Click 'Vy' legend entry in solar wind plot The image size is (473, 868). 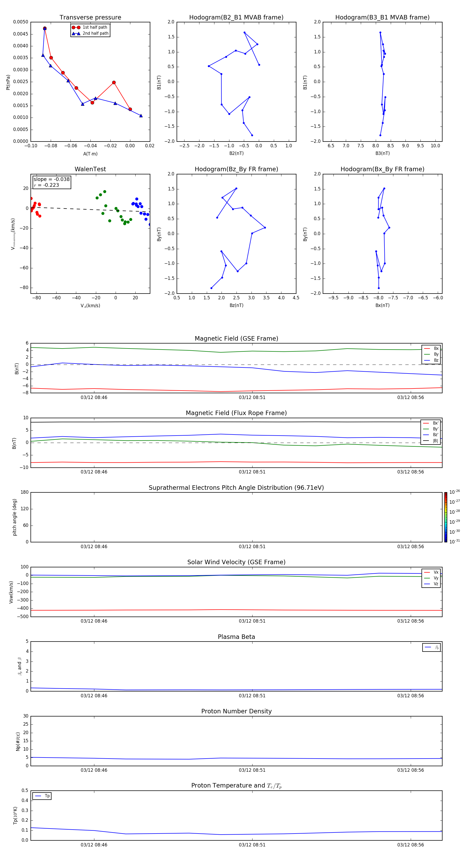click(x=431, y=578)
